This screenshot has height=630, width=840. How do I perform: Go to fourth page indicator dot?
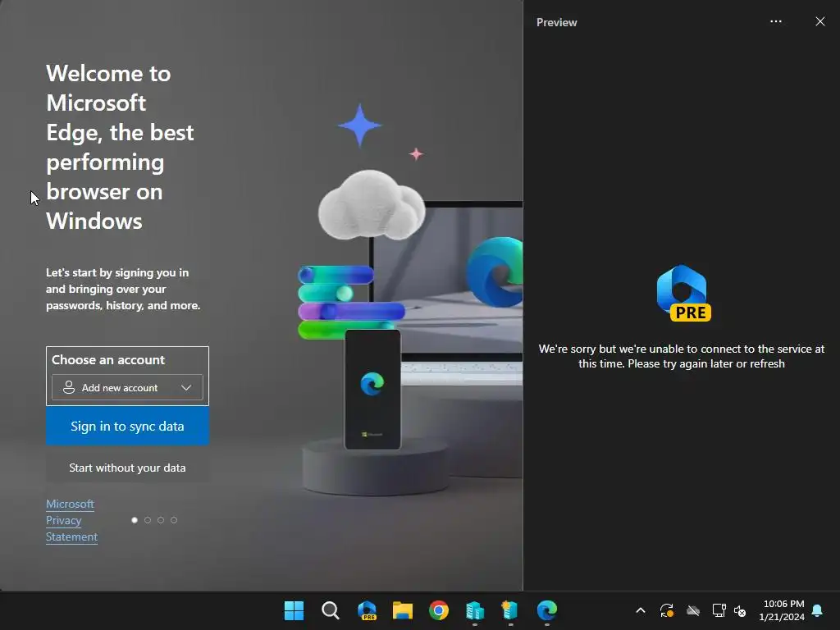(174, 520)
